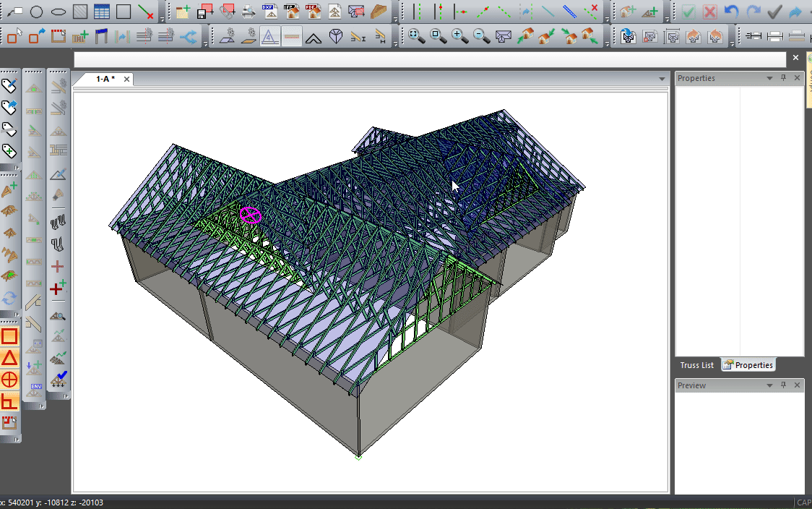This screenshot has height=509, width=812.
Task: Click the Redo arrow icon
Action: [753, 11]
